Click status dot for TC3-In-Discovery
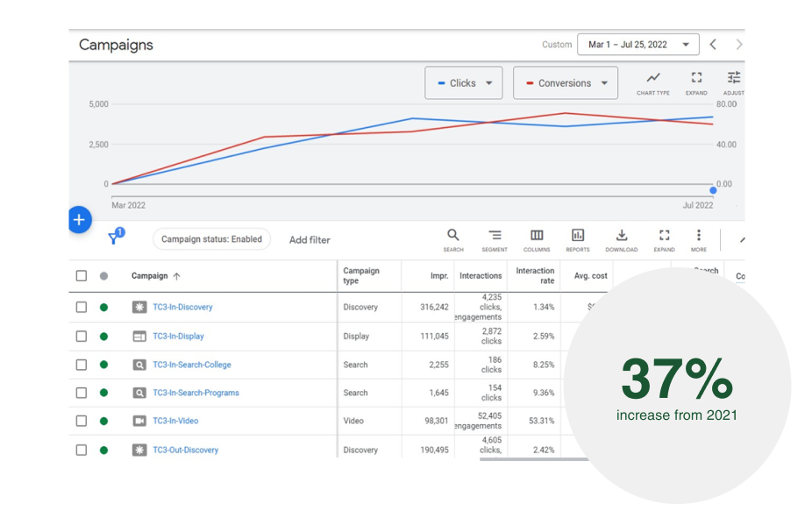Screen dimensions: 812x532 (x=103, y=307)
